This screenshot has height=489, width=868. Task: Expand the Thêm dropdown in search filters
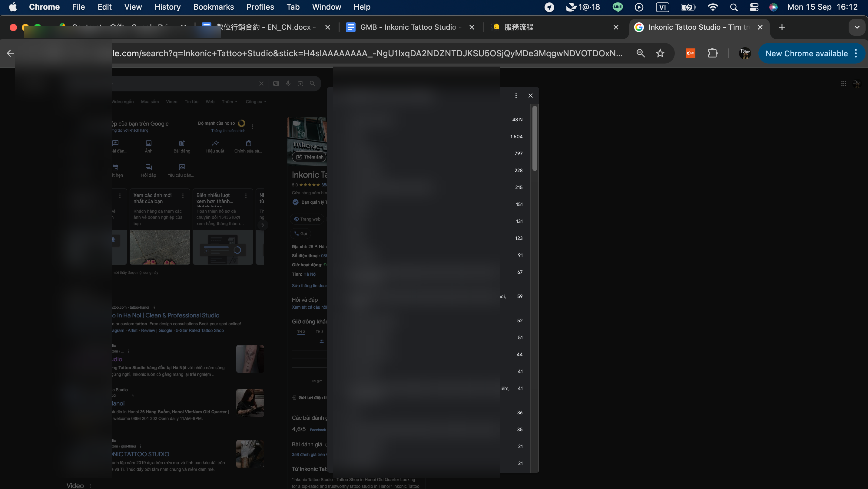(230, 102)
